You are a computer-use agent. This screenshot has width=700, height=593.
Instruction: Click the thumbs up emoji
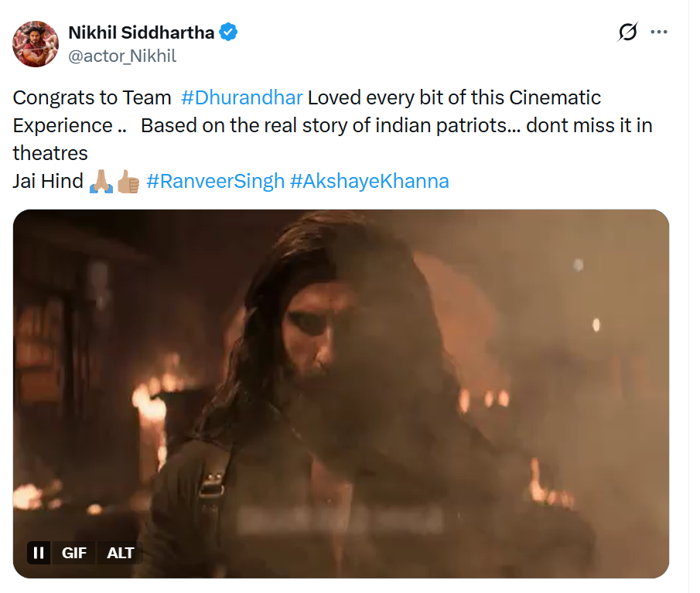(x=128, y=182)
